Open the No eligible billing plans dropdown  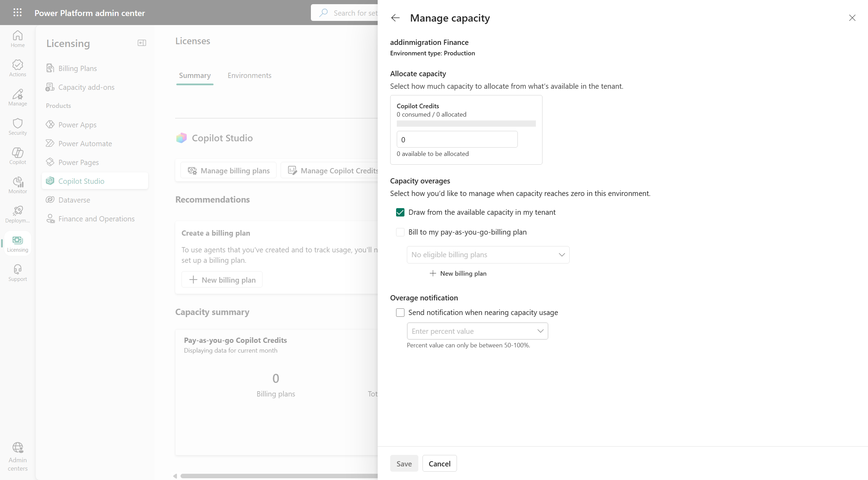(488, 255)
